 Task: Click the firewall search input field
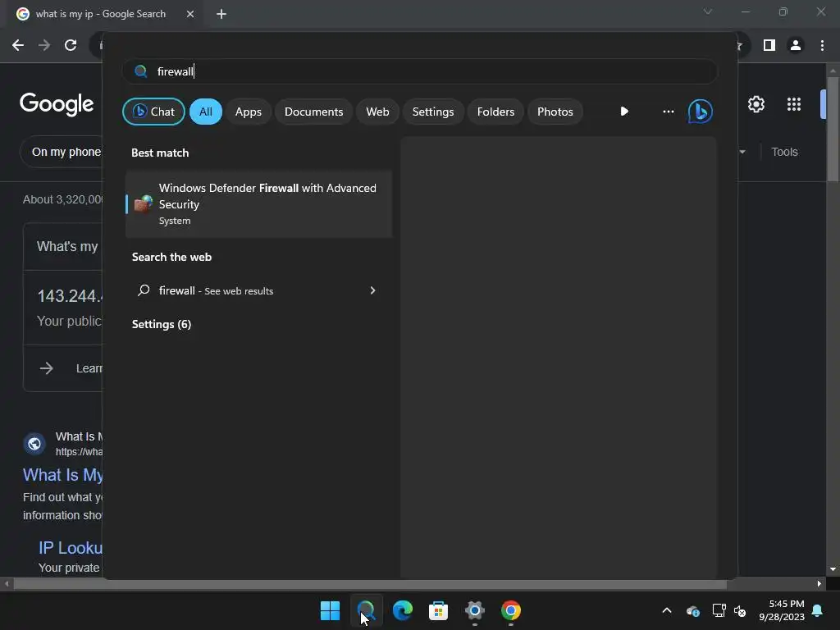tap(419, 71)
